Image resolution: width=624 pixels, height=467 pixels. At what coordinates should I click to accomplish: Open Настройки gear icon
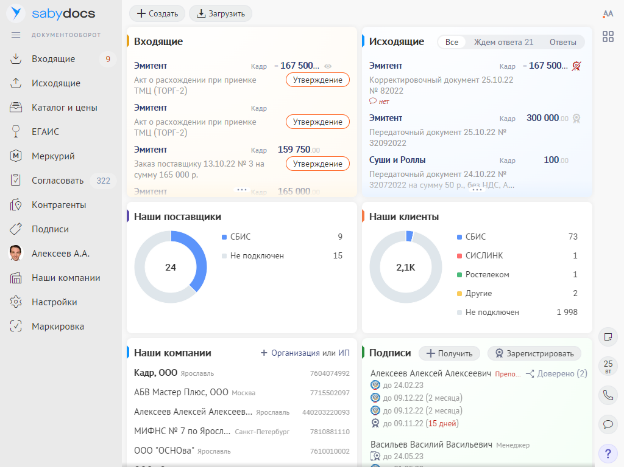[16, 302]
